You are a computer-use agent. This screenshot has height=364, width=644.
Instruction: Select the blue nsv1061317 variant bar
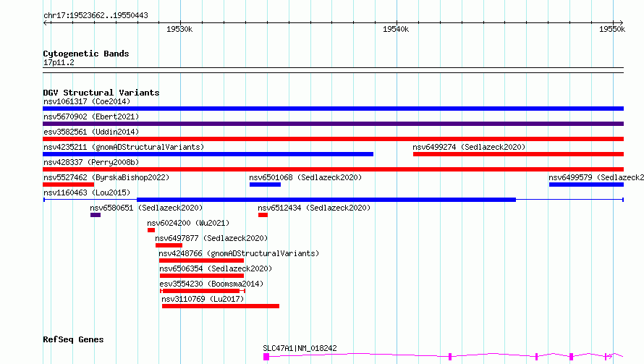pyautogui.click(x=333, y=109)
